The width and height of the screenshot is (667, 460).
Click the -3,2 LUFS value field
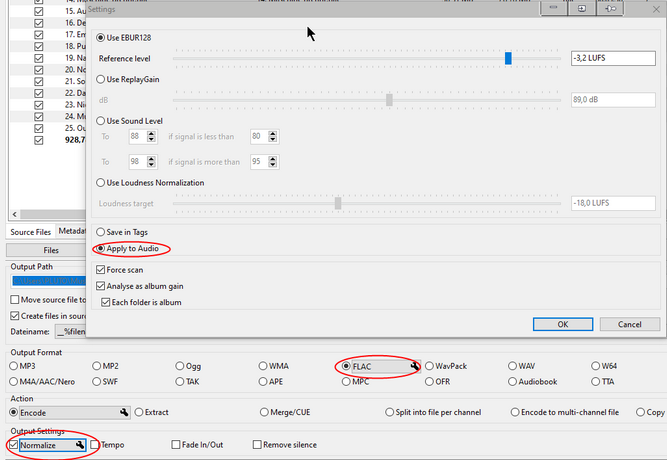pos(613,58)
